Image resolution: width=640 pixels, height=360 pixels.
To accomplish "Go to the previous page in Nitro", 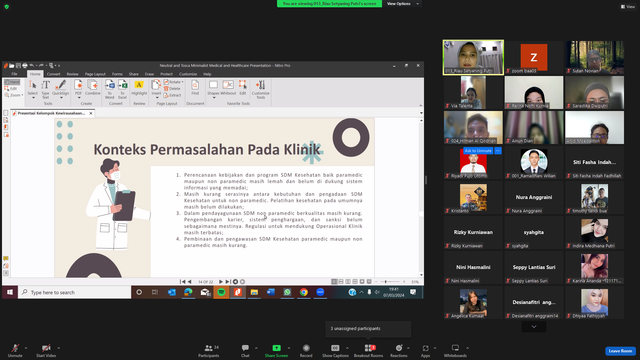I will [189, 282].
